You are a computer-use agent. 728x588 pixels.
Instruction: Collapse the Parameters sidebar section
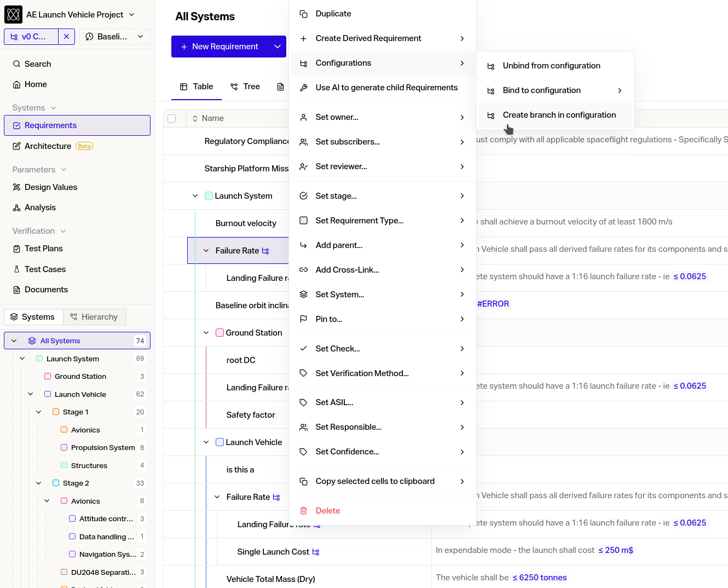pyautogui.click(x=63, y=170)
